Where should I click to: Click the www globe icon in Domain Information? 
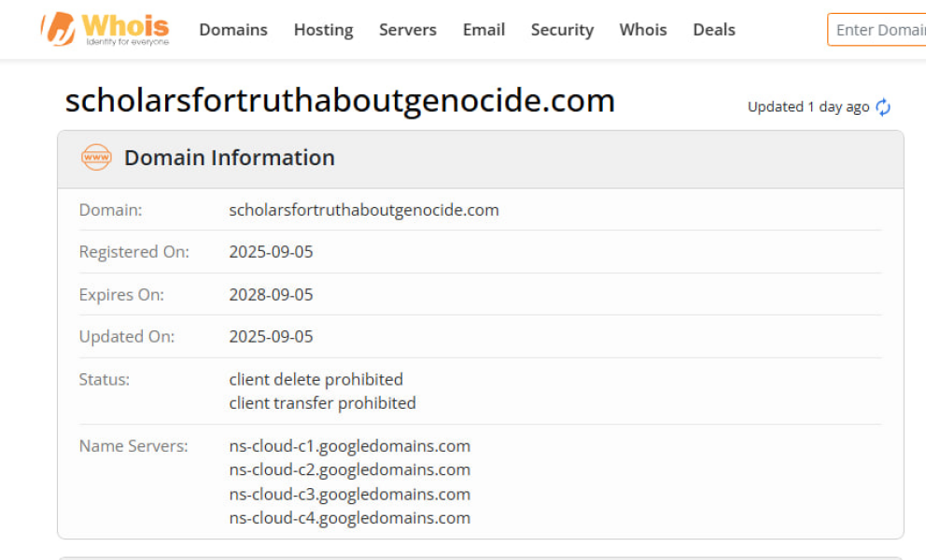click(96, 158)
